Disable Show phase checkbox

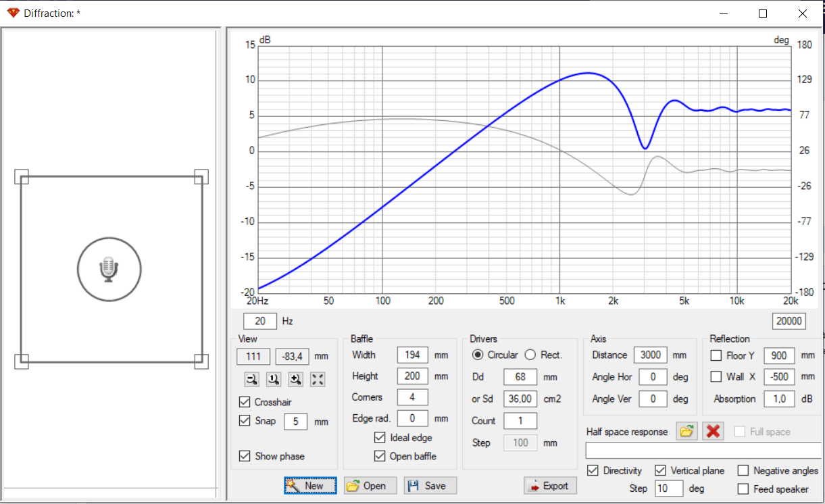[x=245, y=456]
